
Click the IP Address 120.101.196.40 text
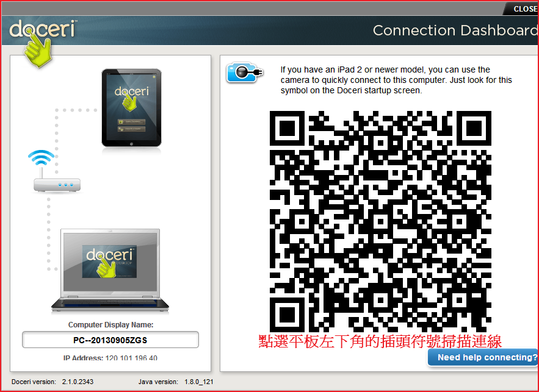pyautogui.click(x=110, y=358)
